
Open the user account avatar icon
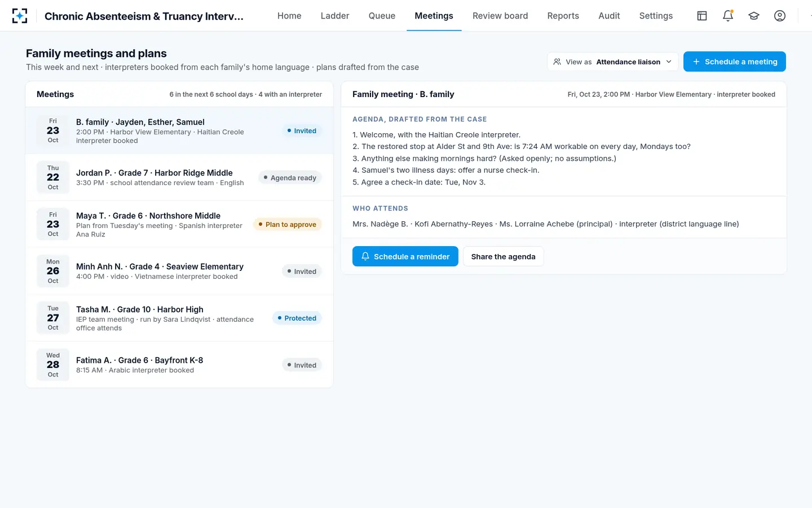780,16
